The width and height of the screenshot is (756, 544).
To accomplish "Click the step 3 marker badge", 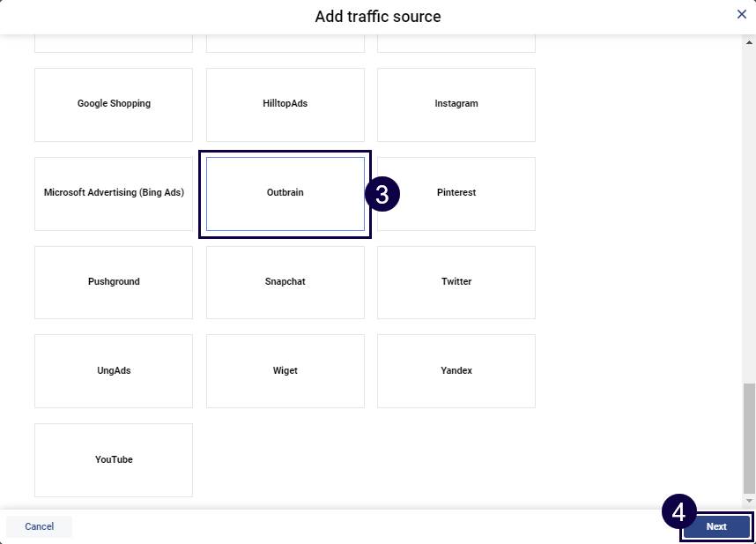I will click(x=382, y=195).
